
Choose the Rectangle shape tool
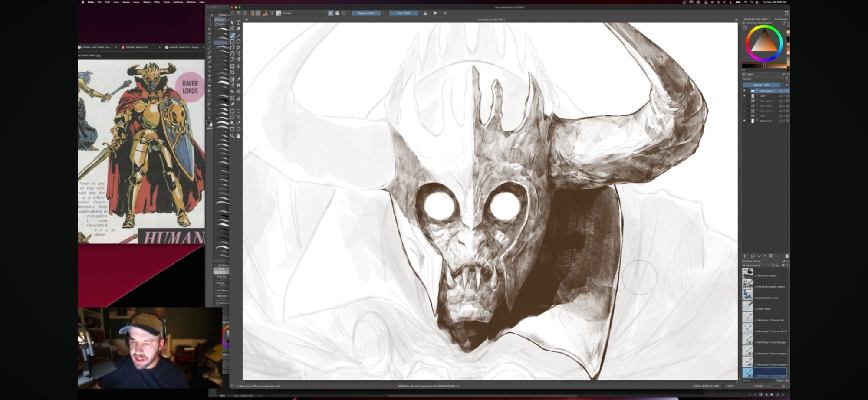pyautogui.click(x=233, y=42)
